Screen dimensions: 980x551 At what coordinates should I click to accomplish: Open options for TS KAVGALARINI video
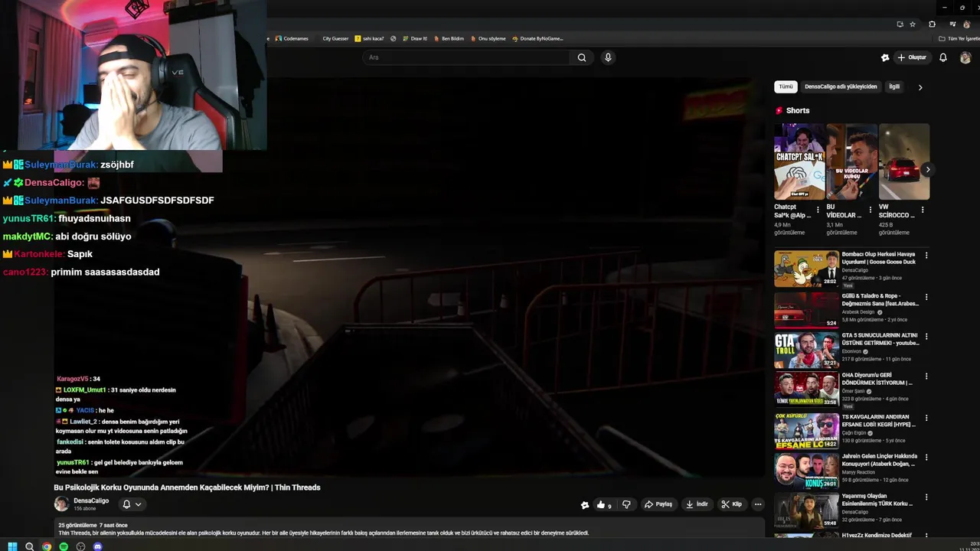[926, 419]
